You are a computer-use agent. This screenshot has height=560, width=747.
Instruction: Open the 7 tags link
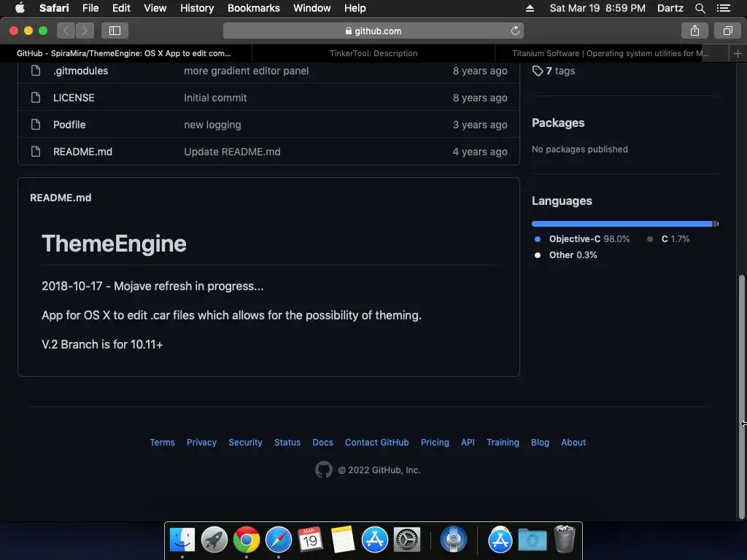click(554, 71)
